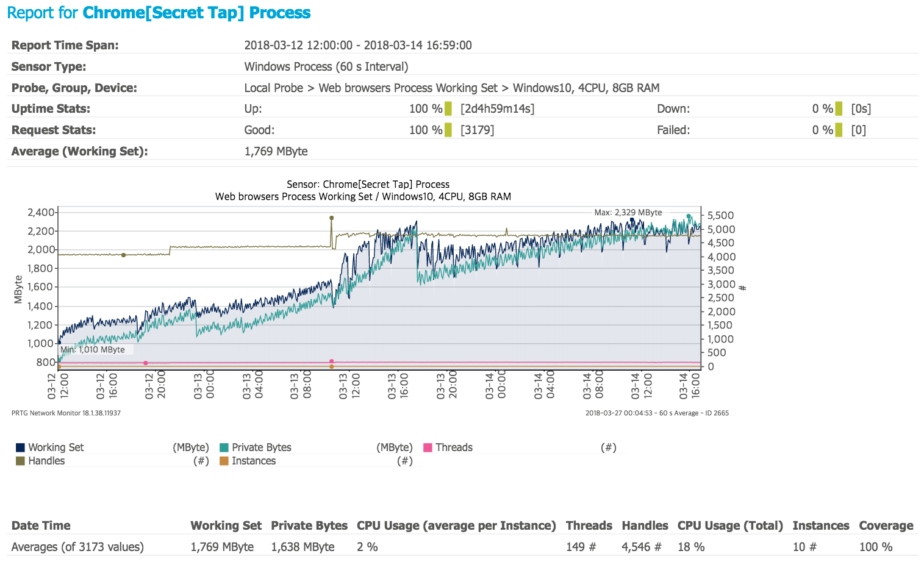This screenshot has height=562, width=924.
Task: Click the pink Threads legend icon
Action: 428,447
